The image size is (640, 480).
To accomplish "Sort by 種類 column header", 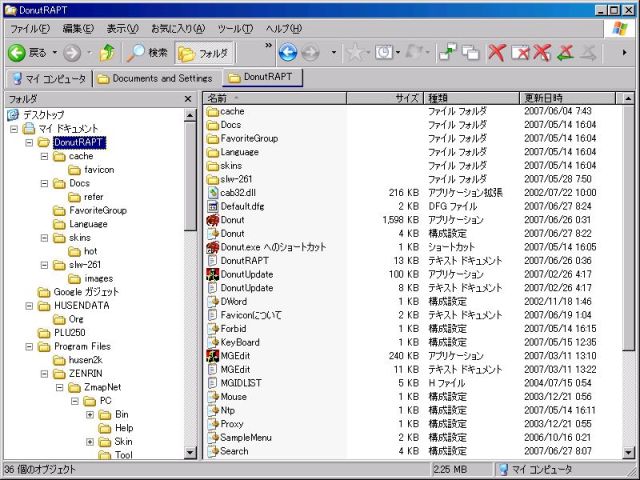I will pyautogui.click(x=471, y=98).
